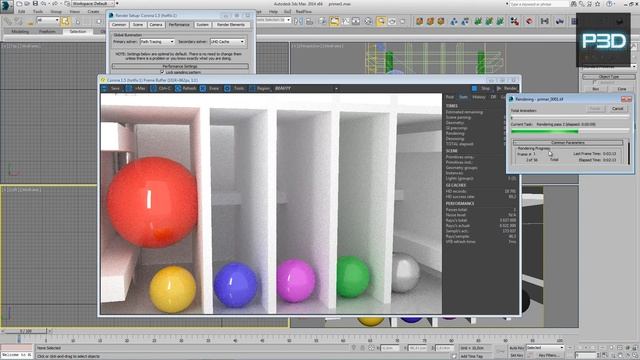Open the BEAUTY render element dropdown
The width and height of the screenshot is (640, 360).
pos(306,88)
